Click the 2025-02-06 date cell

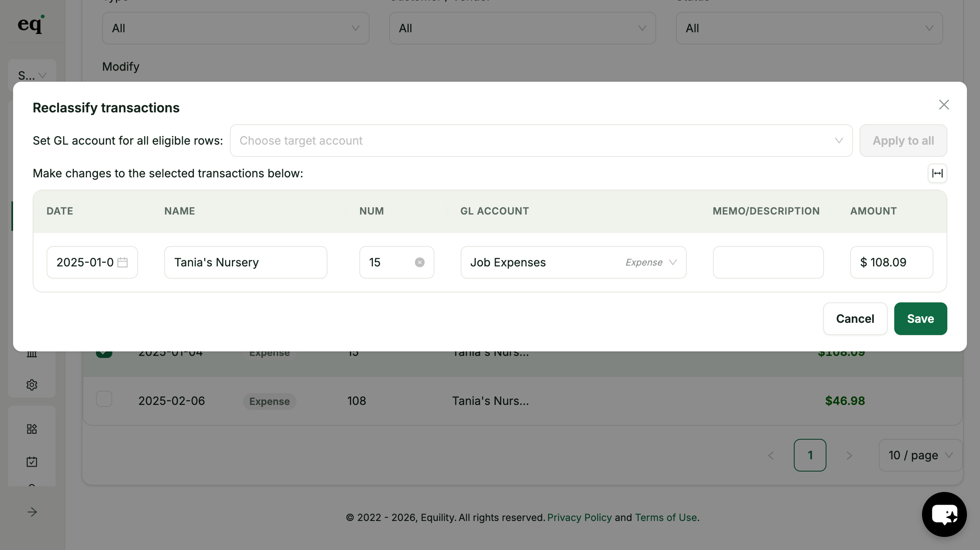171,401
